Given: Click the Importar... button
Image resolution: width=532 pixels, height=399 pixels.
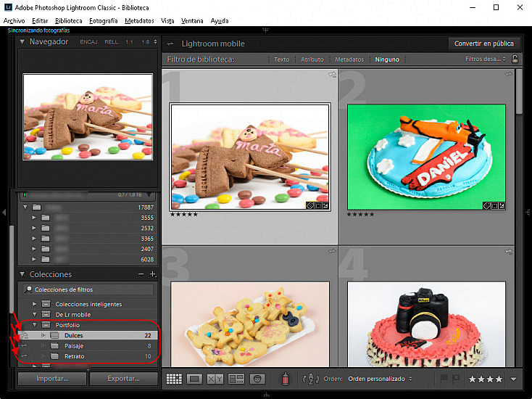Looking at the screenshot, I should pos(52,378).
